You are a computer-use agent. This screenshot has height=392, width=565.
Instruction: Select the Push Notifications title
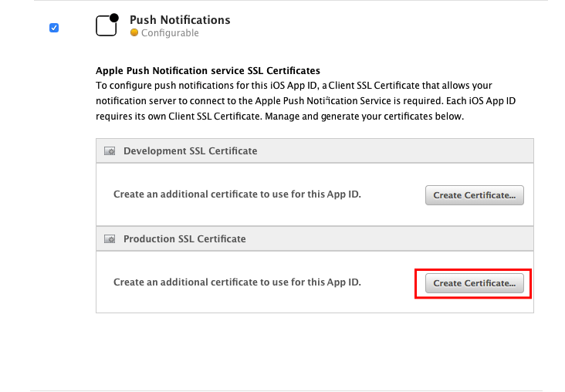coord(180,19)
